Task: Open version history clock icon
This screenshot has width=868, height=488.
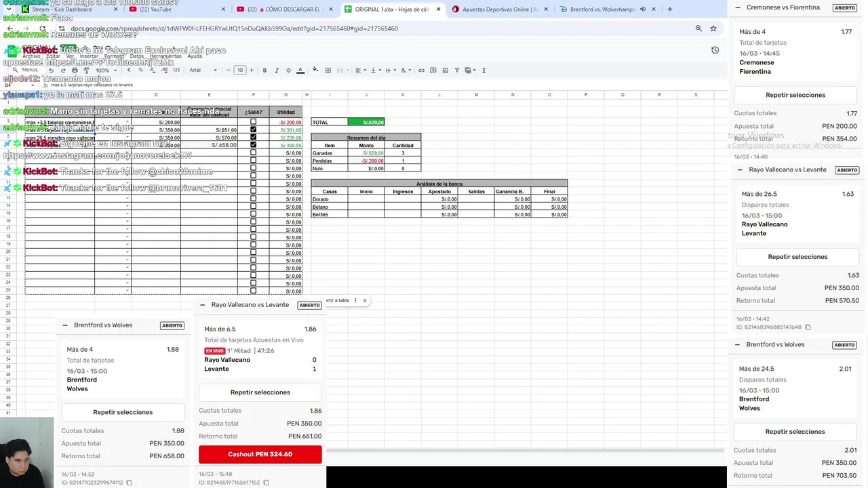Action: 715,50
